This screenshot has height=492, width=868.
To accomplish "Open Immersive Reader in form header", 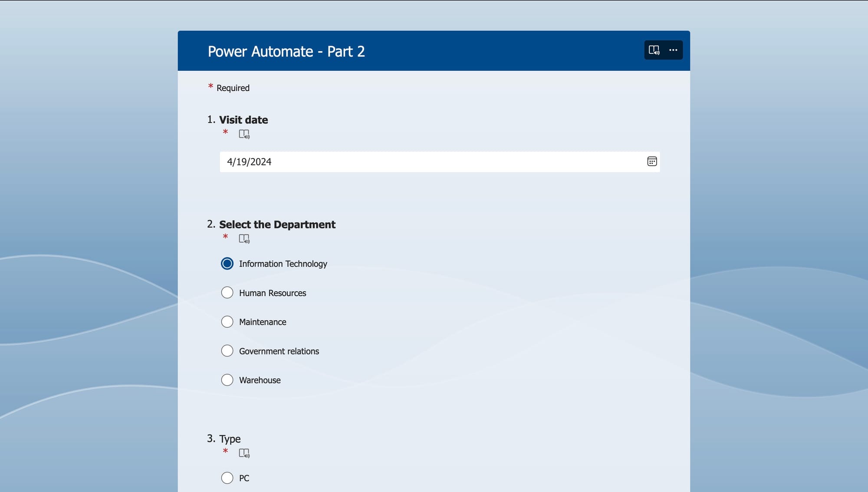I will (654, 50).
